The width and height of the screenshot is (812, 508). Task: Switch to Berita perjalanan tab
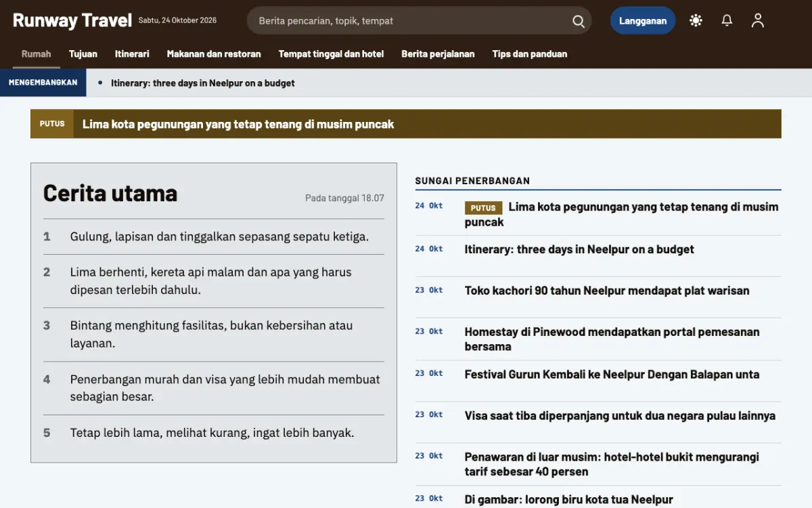pos(438,54)
